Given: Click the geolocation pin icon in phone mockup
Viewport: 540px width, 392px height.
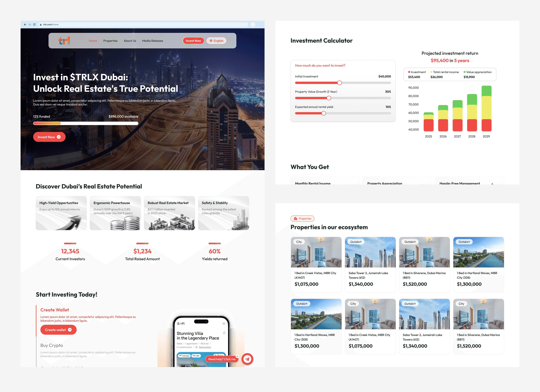Looking at the screenshot, I should click(196, 347).
